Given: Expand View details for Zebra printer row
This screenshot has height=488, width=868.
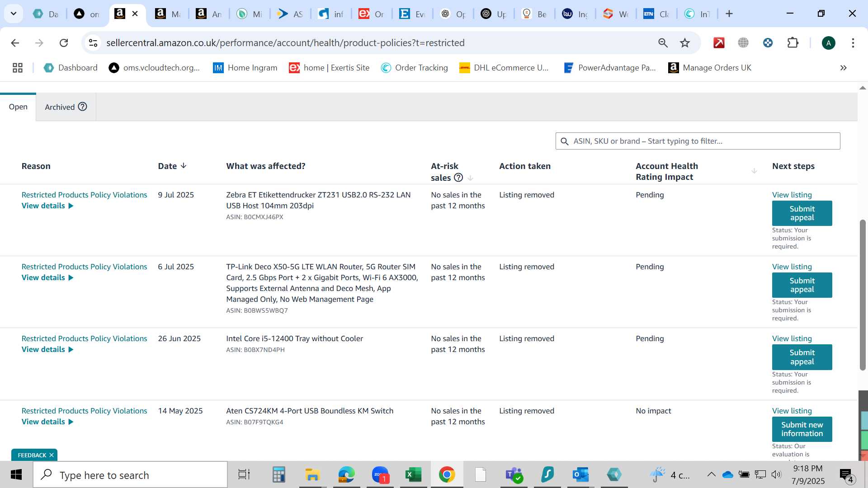Looking at the screenshot, I should (x=47, y=206).
